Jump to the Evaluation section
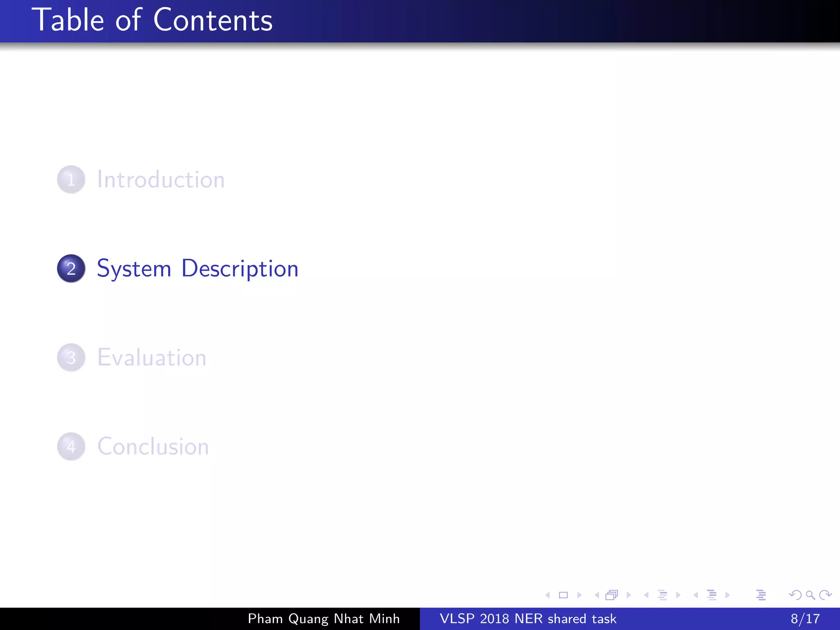Screen dimensions: 840x630 point(152,358)
